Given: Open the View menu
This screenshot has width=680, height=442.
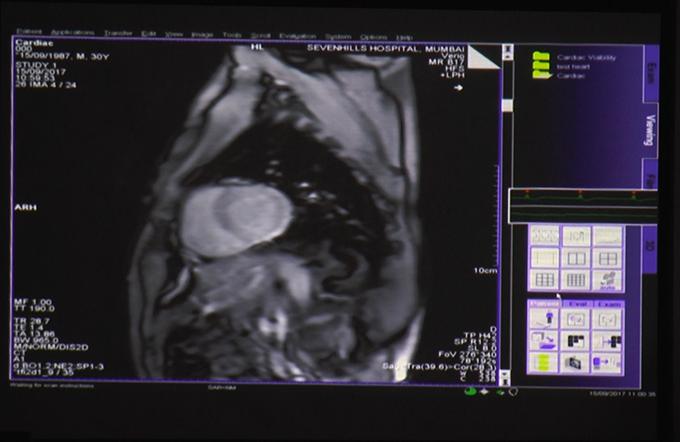Looking at the screenshot, I should tap(174, 34).
